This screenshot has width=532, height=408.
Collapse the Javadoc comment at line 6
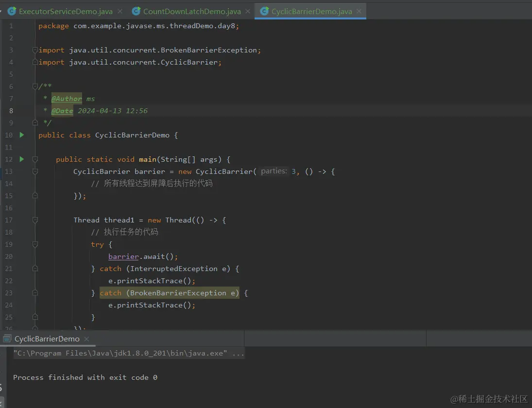point(35,86)
